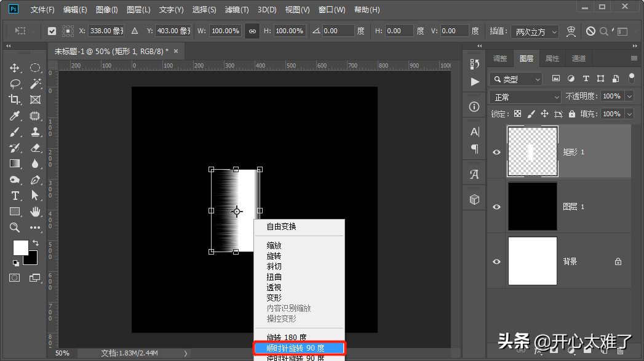Select the Clone Stamp tool
Screen dimensions: 644x361
point(35,132)
